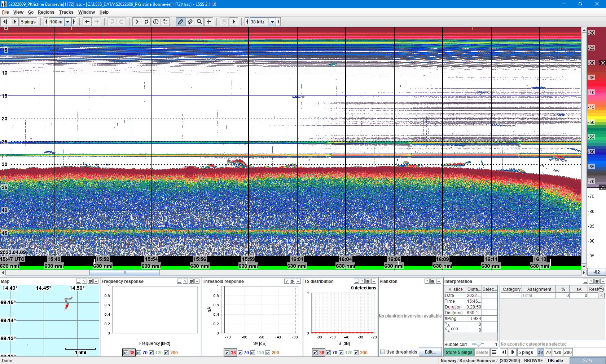Adjust the Bubble corr slider
Viewport: 606px width, 364px height.
point(478,344)
